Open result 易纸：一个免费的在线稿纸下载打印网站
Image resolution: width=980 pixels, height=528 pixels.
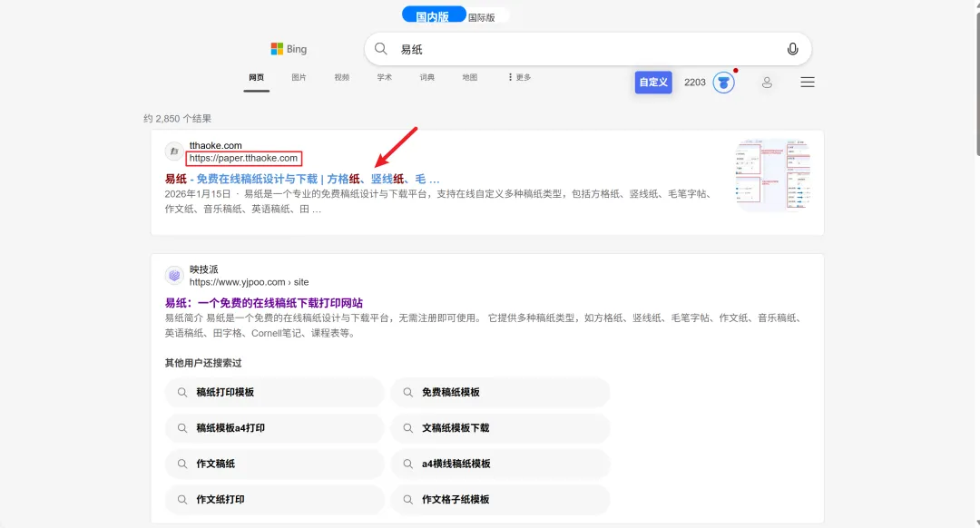click(264, 303)
